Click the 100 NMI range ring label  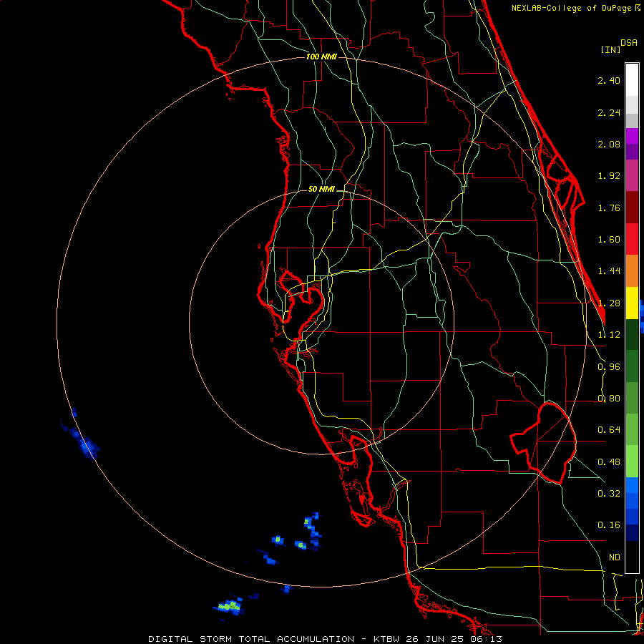point(321,57)
